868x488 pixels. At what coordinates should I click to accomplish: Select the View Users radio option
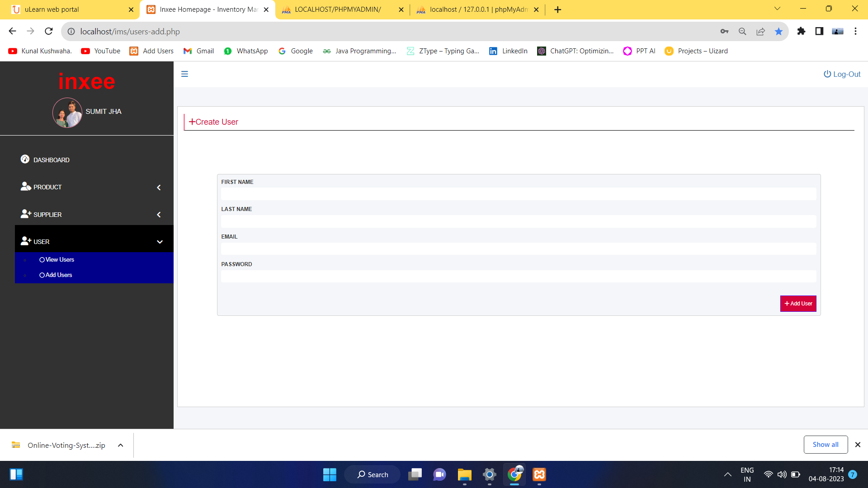click(x=42, y=259)
